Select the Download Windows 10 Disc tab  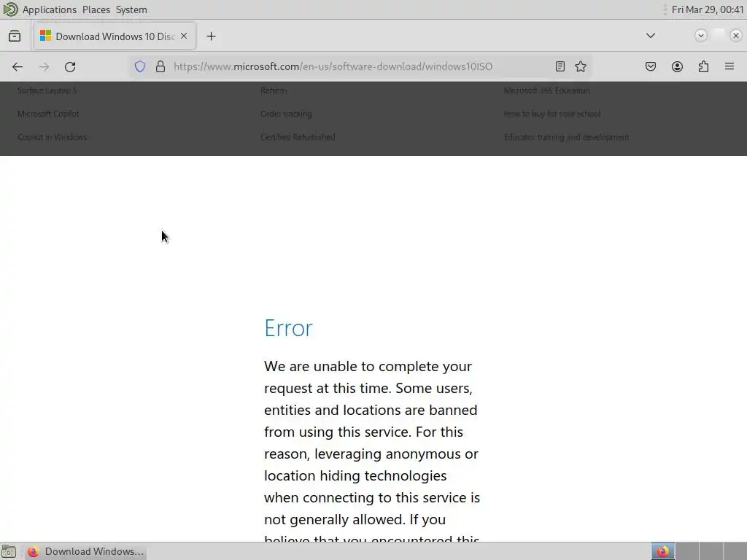coord(115,36)
